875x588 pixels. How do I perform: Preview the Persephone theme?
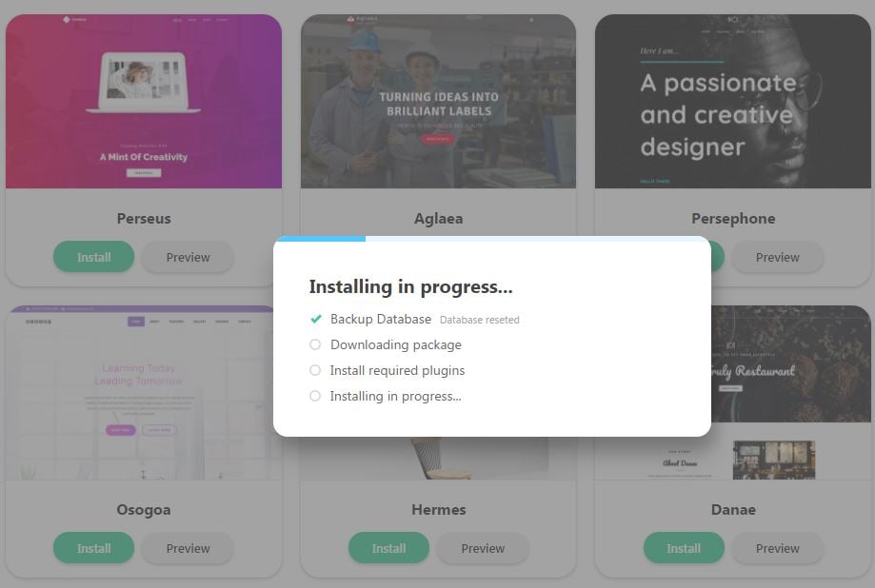[777, 257]
